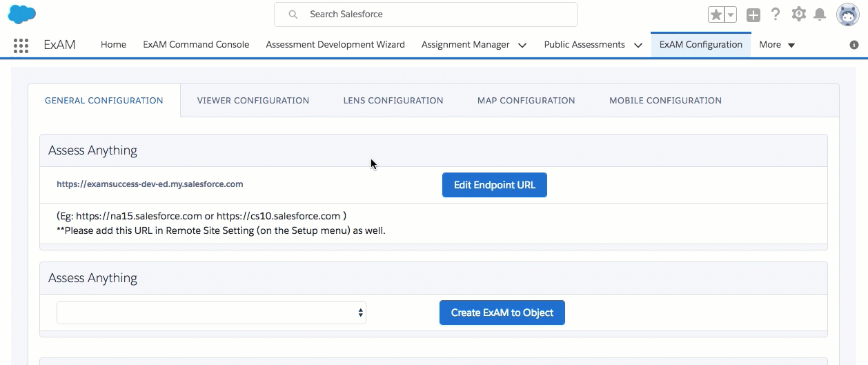Open the More navigation dropdown

[777, 45]
